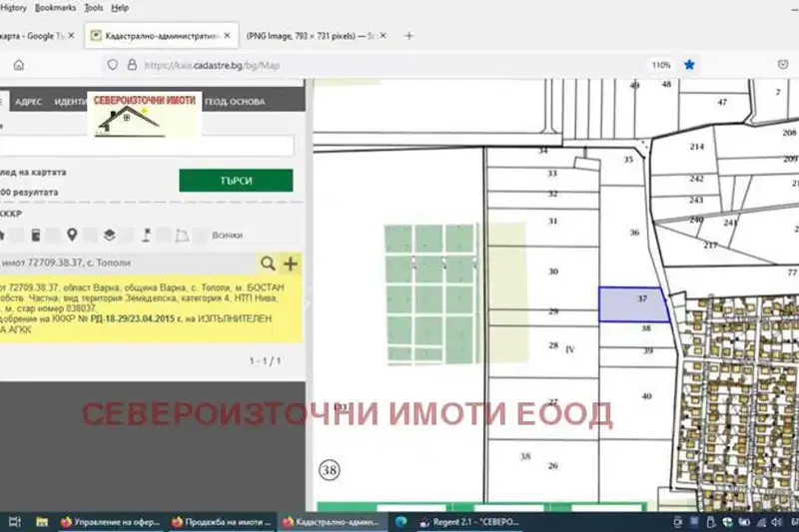This screenshot has width=799, height=532.
Task: Click the site security padlock icon
Action: point(132,65)
